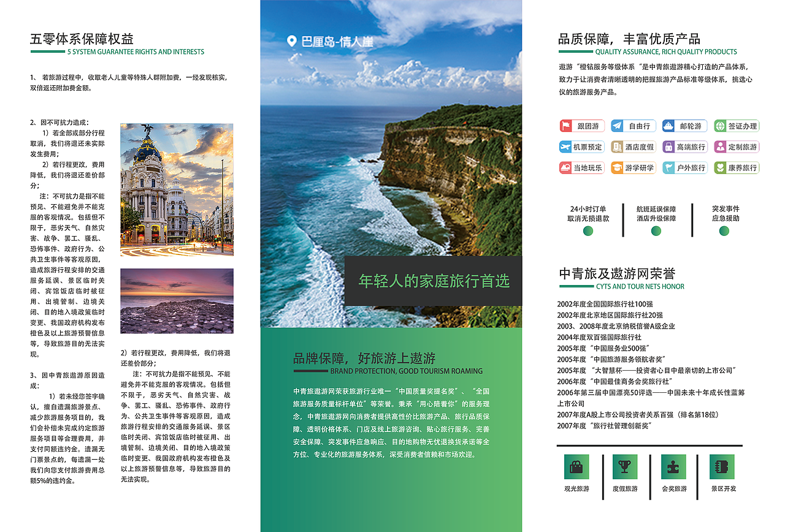Click the trophy icon above 度假旅游
The width and height of the screenshot is (785, 532).
coord(625,467)
